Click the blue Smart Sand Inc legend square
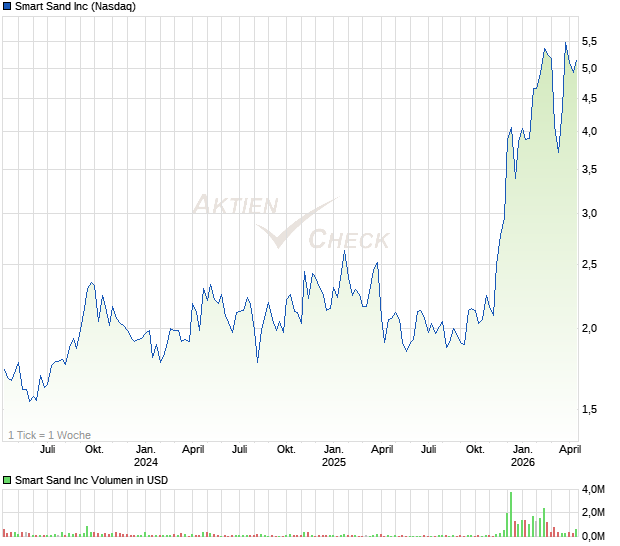The image size is (620, 546). (x=7, y=6)
